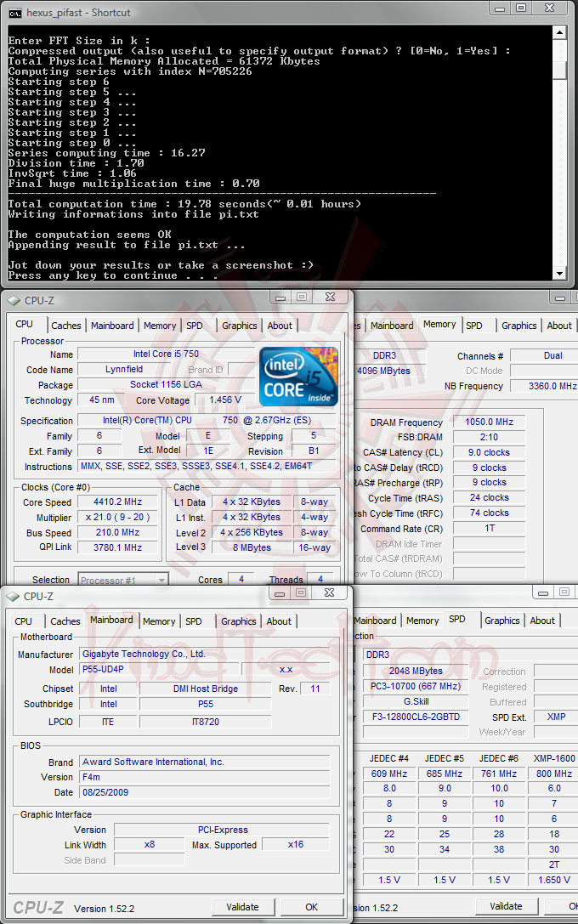Screen dimensions: 578x924
Task: Open the Processor #1 selection dropdown
Action: [x=162, y=581]
